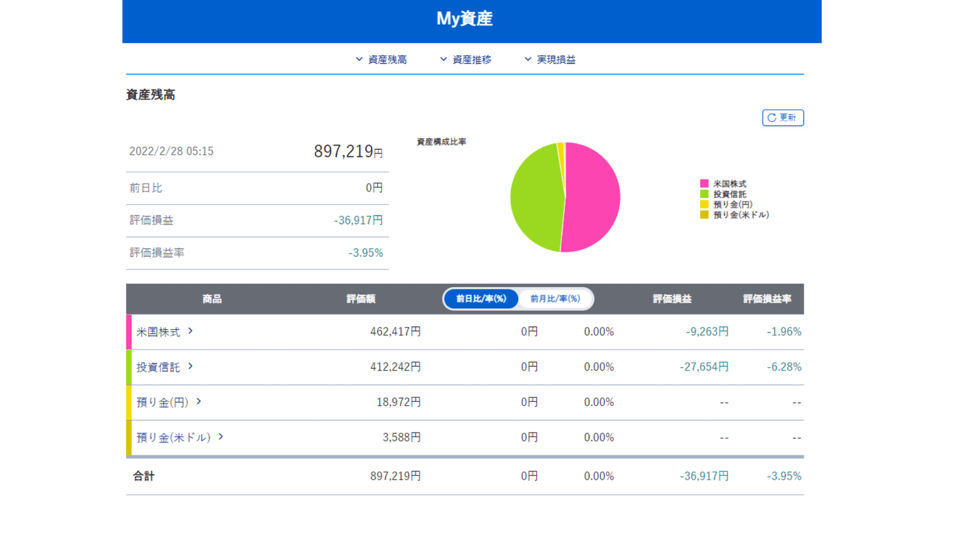Click the 評価額 column header

[x=361, y=299]
